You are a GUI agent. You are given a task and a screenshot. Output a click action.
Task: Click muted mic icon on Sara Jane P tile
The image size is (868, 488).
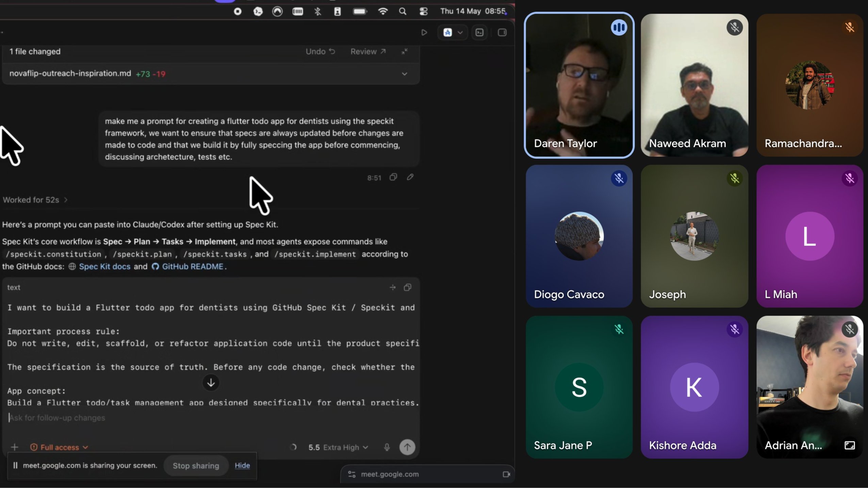point(619,329)
